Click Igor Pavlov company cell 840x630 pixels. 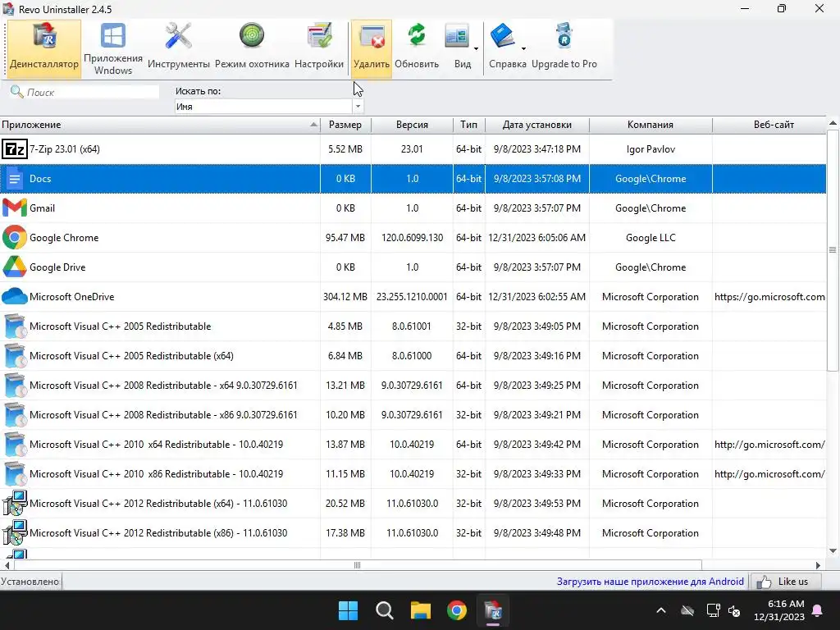651,149
